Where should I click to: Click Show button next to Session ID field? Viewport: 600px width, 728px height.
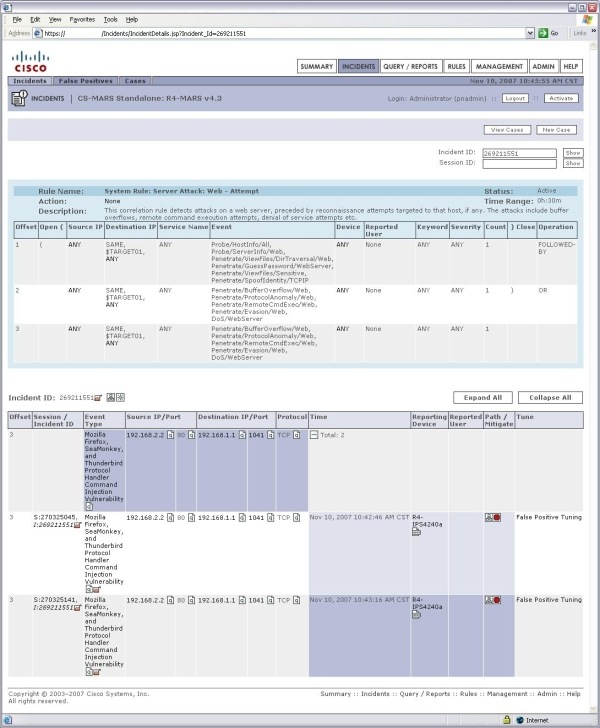tap(573, 163)
